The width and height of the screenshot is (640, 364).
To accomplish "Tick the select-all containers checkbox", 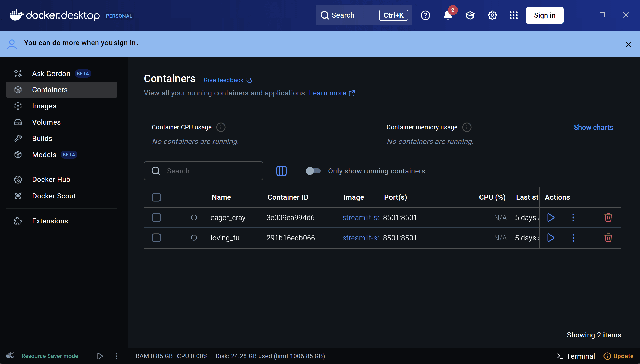I will [156, 197].
